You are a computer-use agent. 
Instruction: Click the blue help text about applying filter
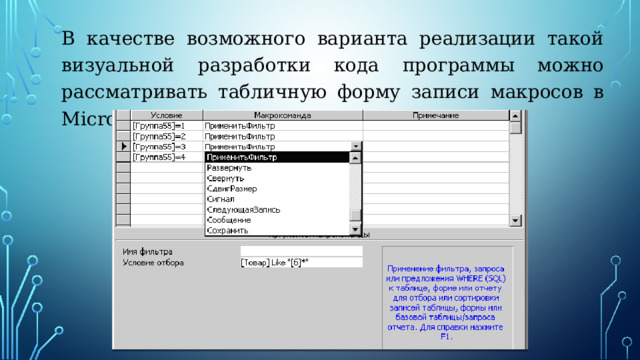pos(446,302)
